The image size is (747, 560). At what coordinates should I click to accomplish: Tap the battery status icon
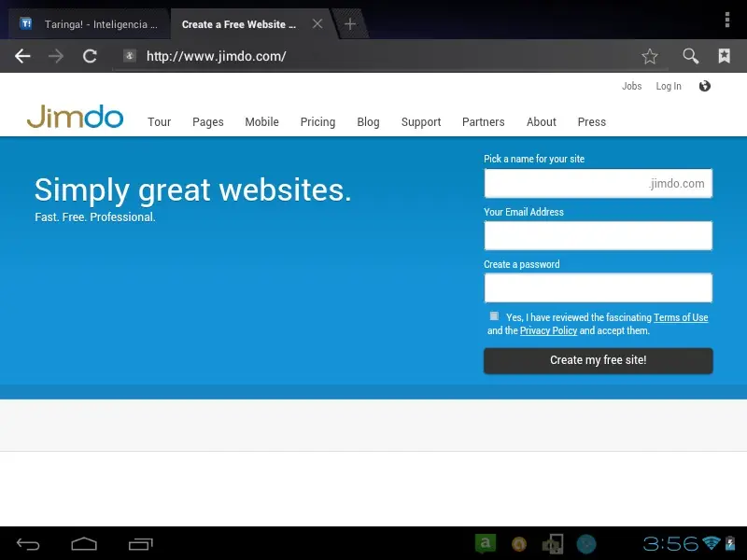coord(730,543)
